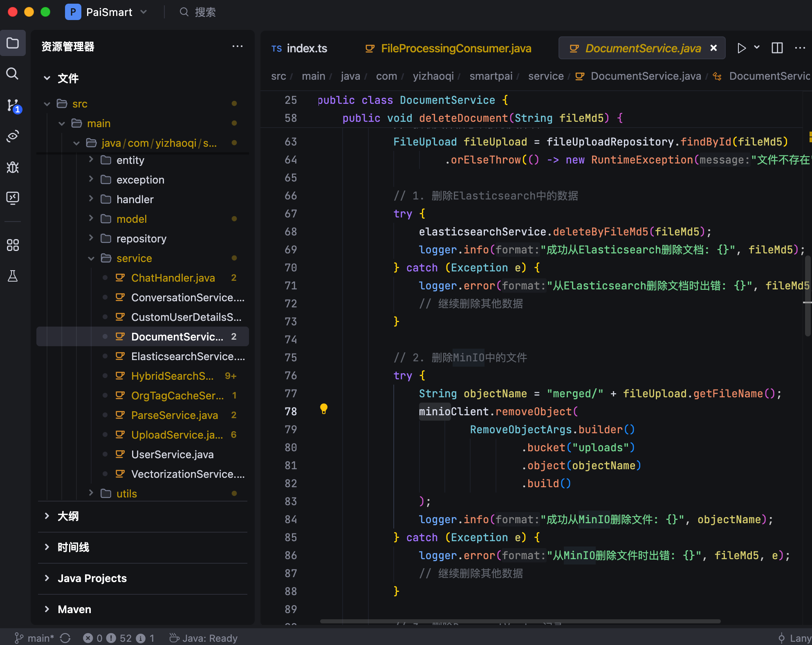Screen dimensions: 812x645
Task: Open the Testing flask icon
Action: click(13, 276)
